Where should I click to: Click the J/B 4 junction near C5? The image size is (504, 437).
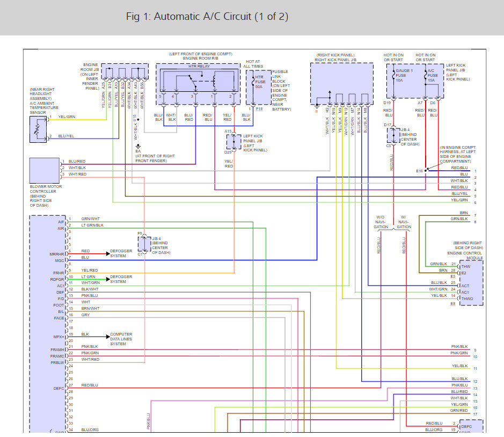pos(393,135)
